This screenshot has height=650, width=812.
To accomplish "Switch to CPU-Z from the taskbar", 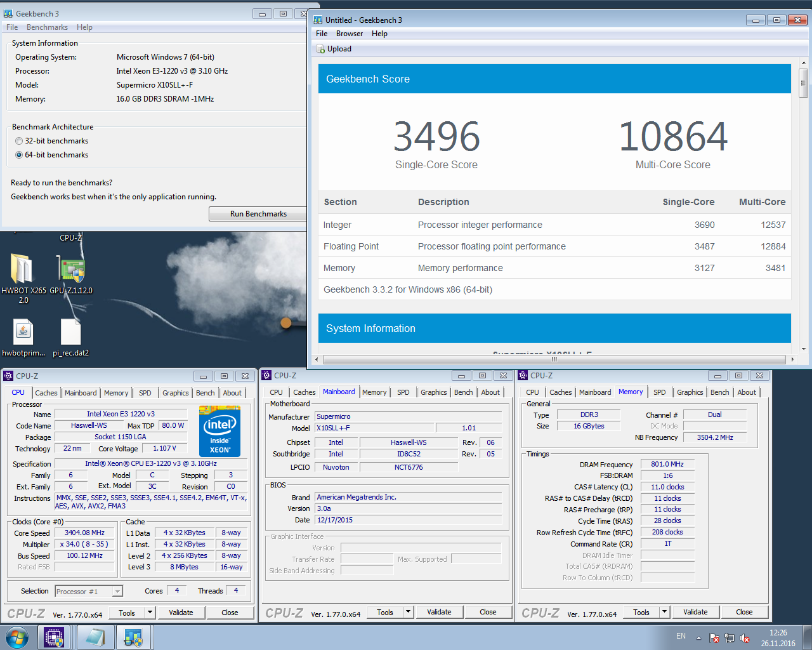I will 54,637.
